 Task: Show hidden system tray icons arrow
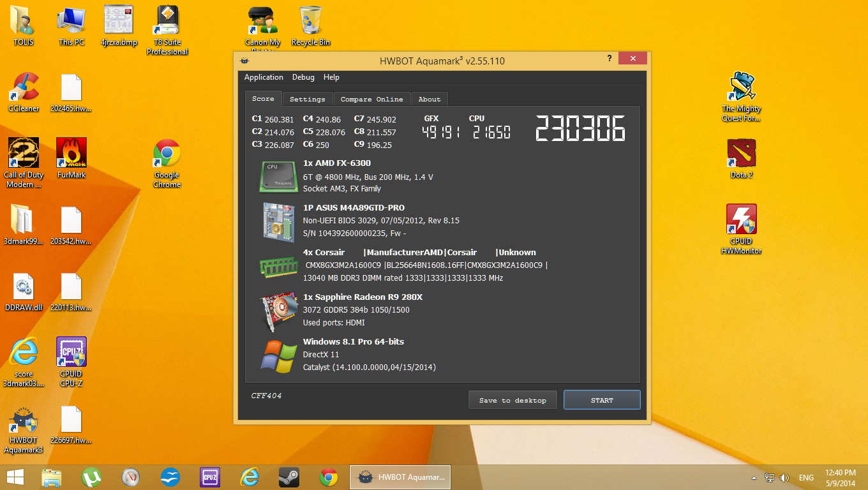[754, 477]
